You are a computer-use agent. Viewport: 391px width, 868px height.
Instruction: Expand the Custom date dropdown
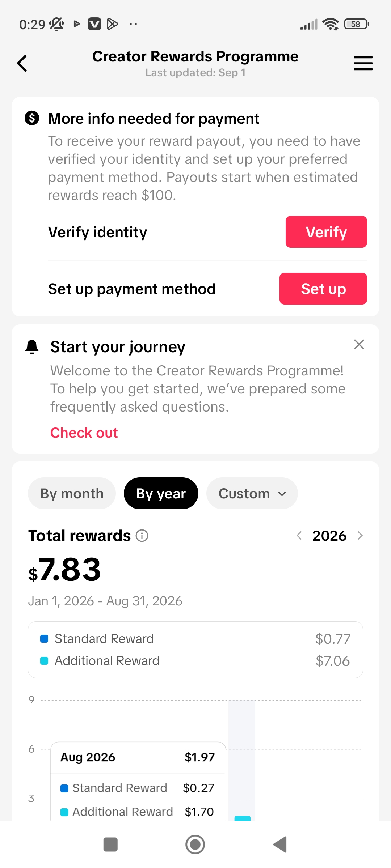point(252,493)
